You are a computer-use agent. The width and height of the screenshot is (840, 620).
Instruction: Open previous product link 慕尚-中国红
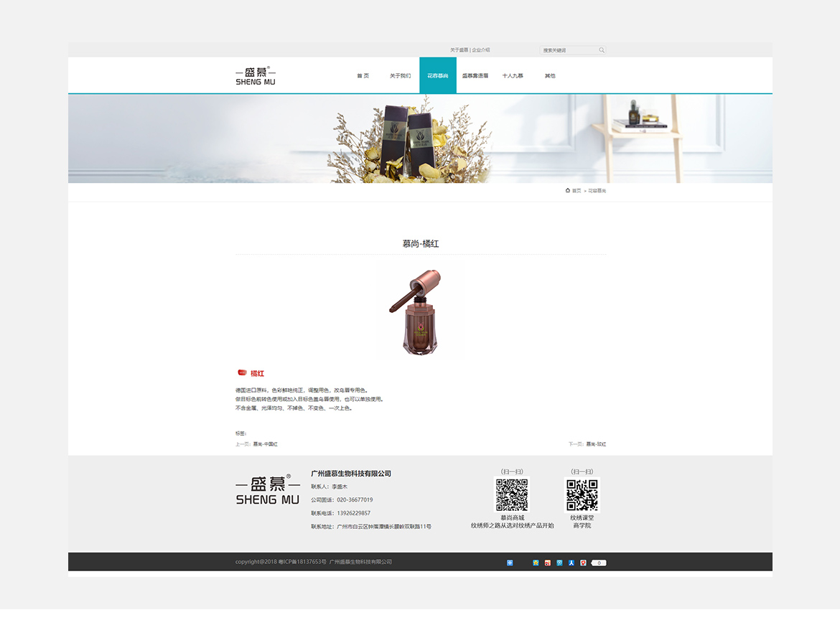tap(265, 444)
